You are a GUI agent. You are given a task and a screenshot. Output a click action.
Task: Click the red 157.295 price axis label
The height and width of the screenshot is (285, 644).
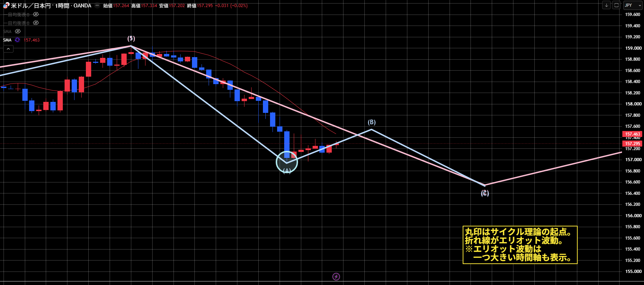tap(633, 144)
